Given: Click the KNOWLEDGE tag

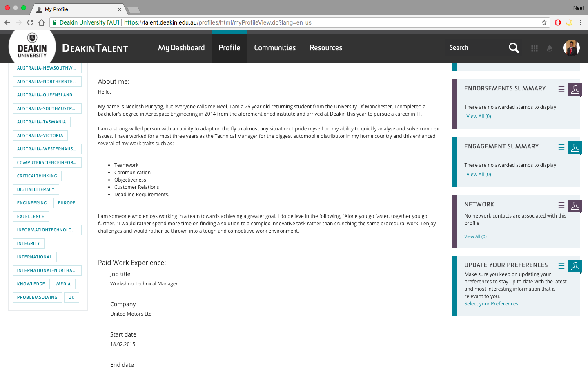Looking at the screenshot, I should [31, 284].
